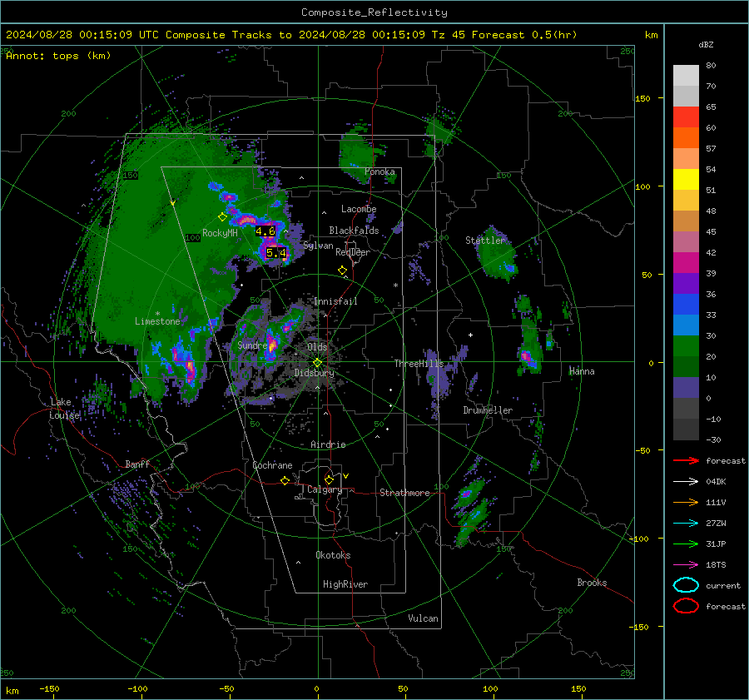The image size is (749, 700).
Task: Click the 5.4 storm top annotation
Action: coord(276,253)
